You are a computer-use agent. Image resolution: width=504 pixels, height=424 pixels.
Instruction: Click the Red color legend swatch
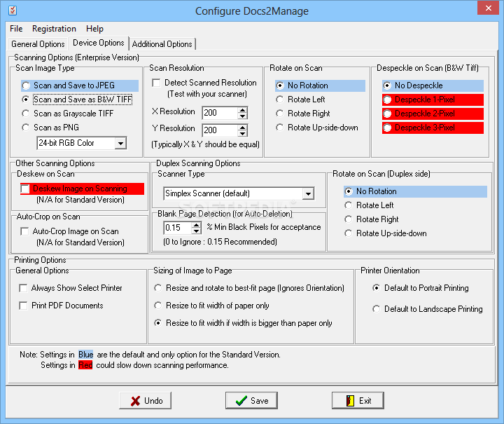point(85,365)
